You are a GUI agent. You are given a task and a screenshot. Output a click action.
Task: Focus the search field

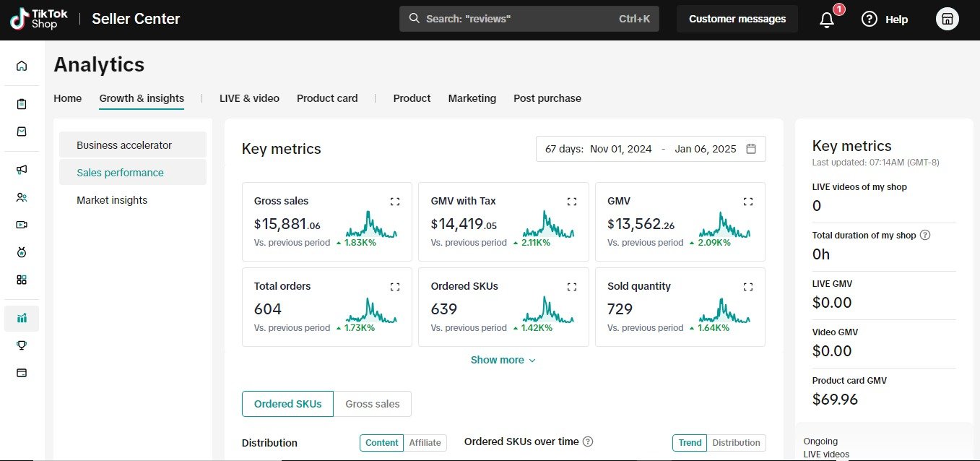529,19
